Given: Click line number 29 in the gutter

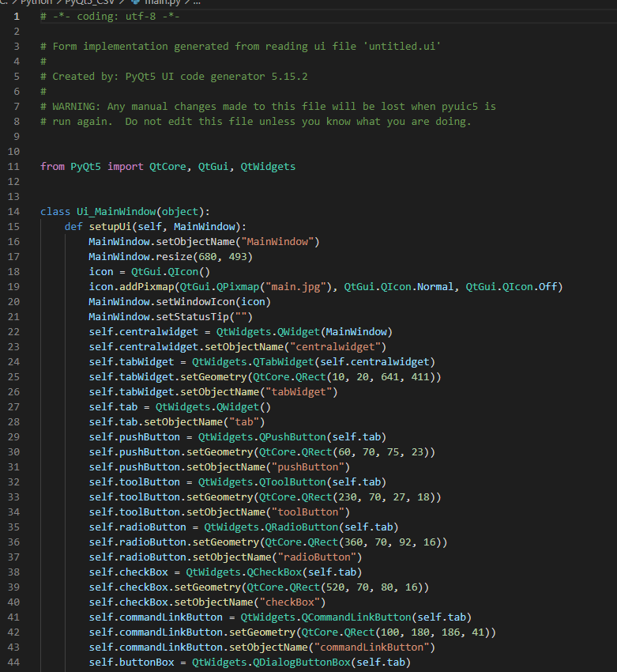Looking at the screenshot, I should pos(13,437).
